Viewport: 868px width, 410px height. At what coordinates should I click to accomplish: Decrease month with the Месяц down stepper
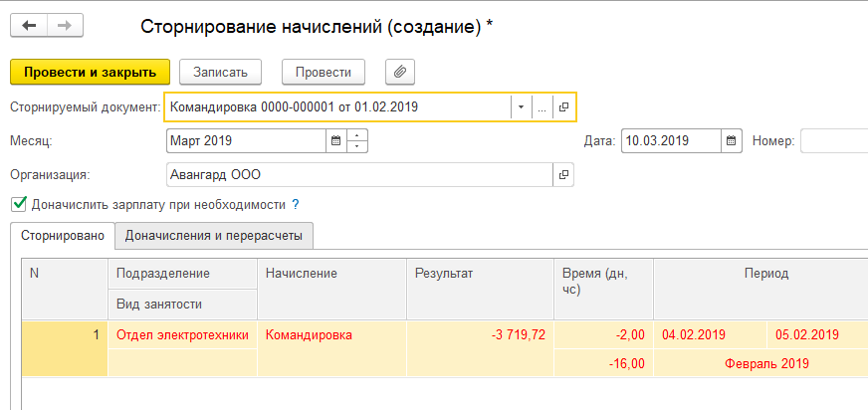pos(358,147)
